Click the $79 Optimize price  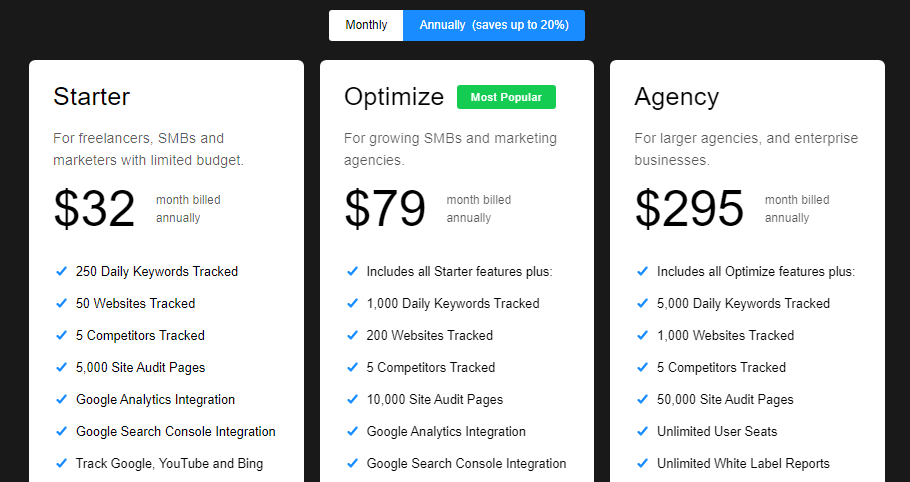coord(385,209)
